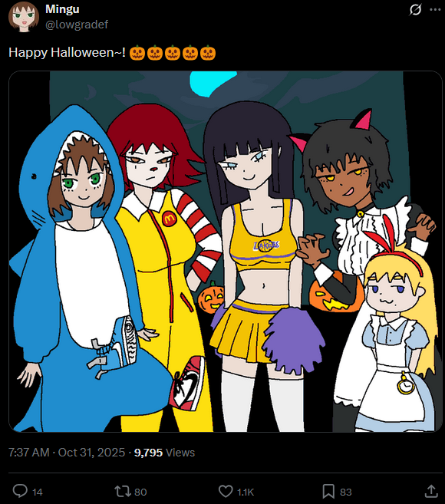The image size is (445, 504).
Task: Open the @lowgradef handle link
Action: tap(77, 25)
